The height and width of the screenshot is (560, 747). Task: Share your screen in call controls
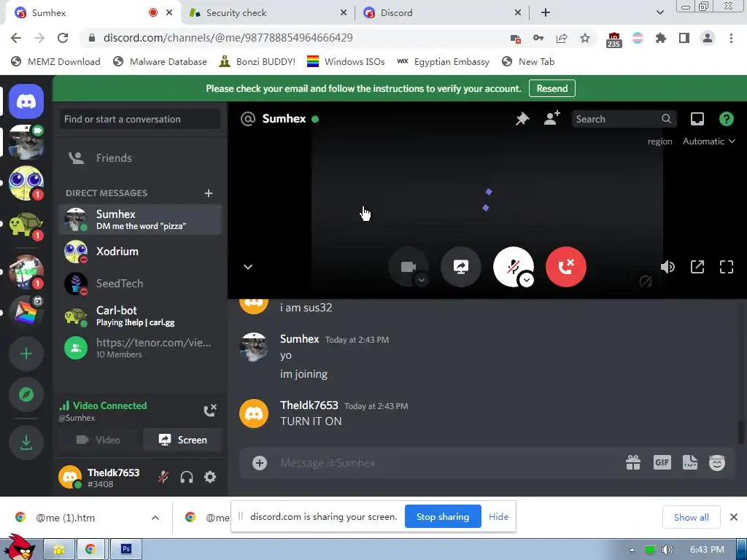coord(461,267)
